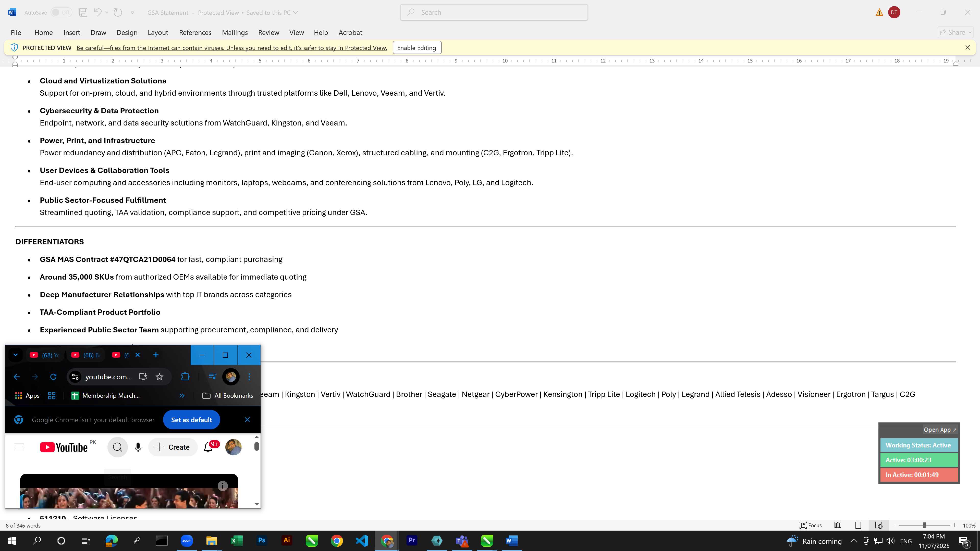Viewport: 980px width, 551px height.
Task: Click the Chrome site information icon
Action: [75, 377]
